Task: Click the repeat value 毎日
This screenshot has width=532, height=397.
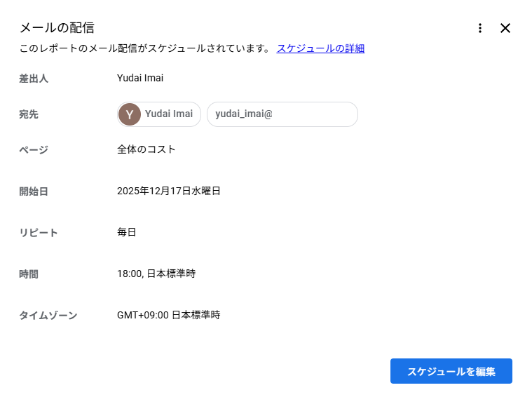Action: [x=127, y=232]
